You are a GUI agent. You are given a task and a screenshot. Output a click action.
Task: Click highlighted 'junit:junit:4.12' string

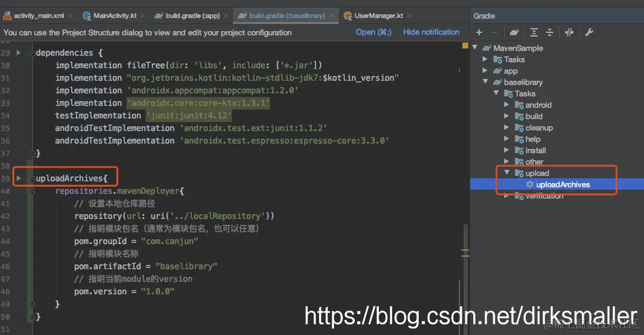point(189,115)
